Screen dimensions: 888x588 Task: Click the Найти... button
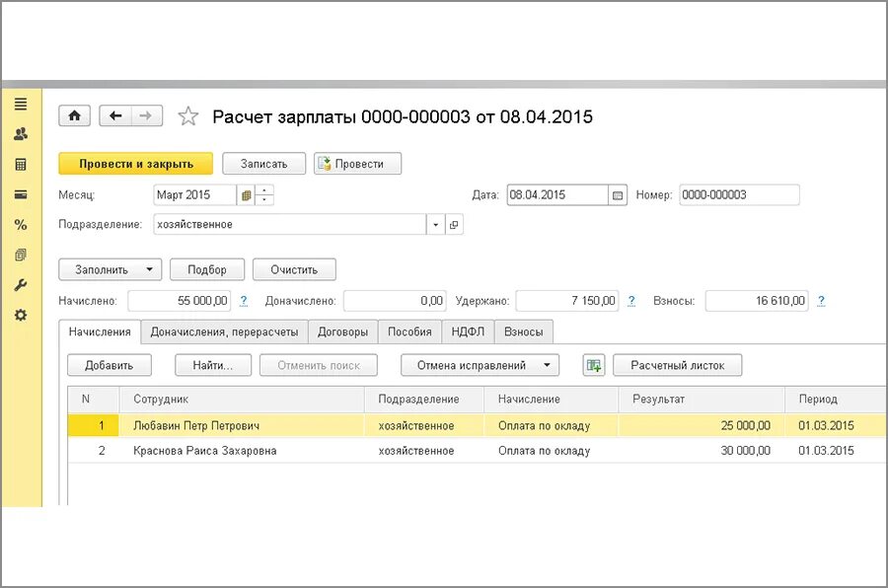click(x=213, y=365)
